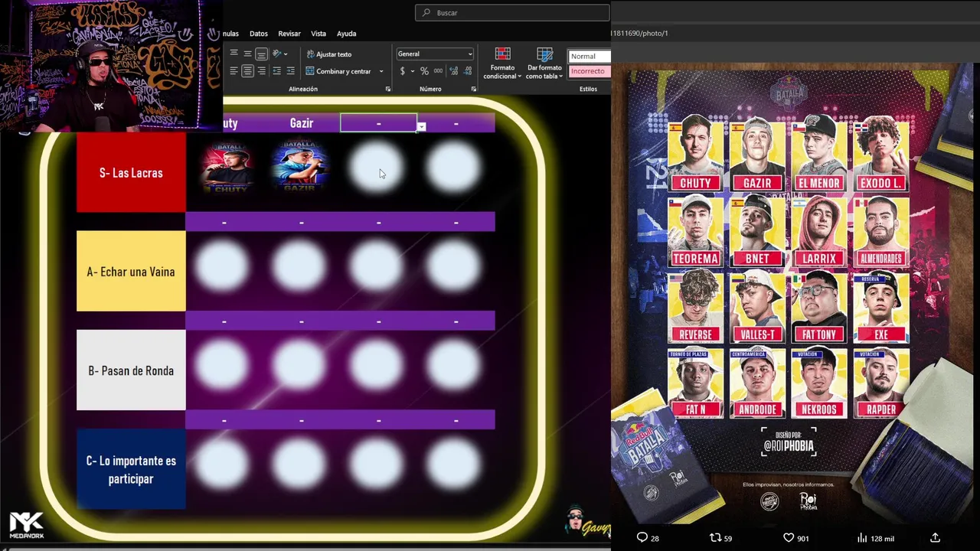The image size is (980, 551).
Task: Select the Gazir header cell
Action: point(302,123)
